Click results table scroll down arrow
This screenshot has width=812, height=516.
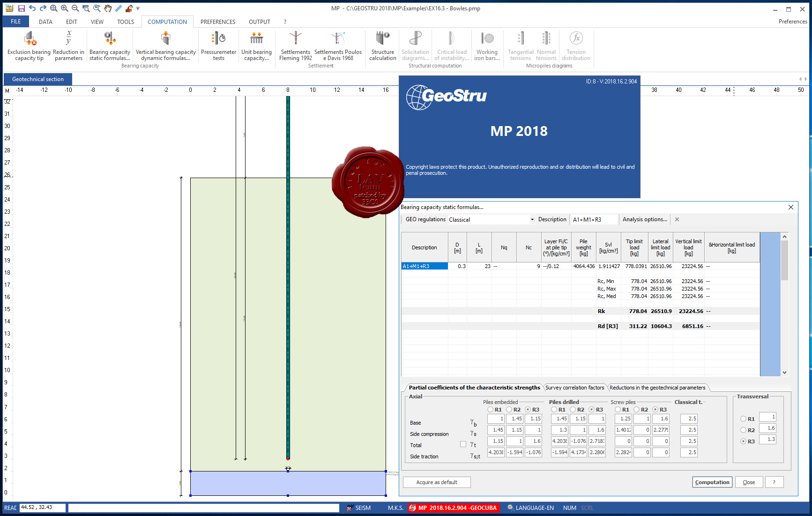pos(784,373)
